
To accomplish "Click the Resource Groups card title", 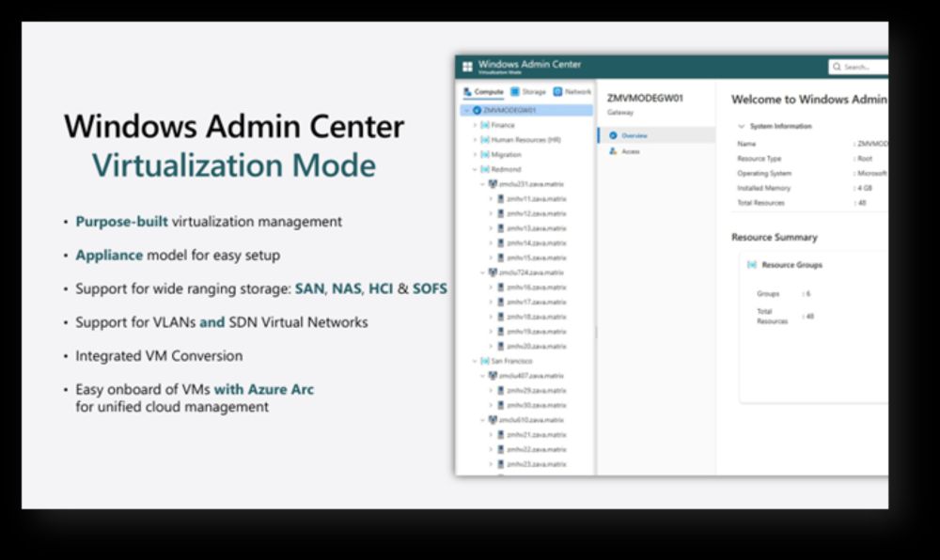I will coord(791,265).
